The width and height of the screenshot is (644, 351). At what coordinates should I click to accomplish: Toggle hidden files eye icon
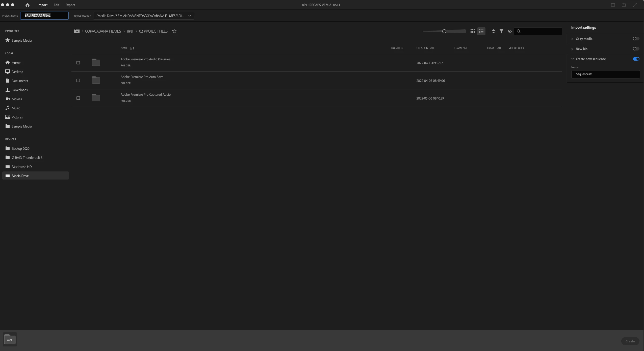click(509, 31)
